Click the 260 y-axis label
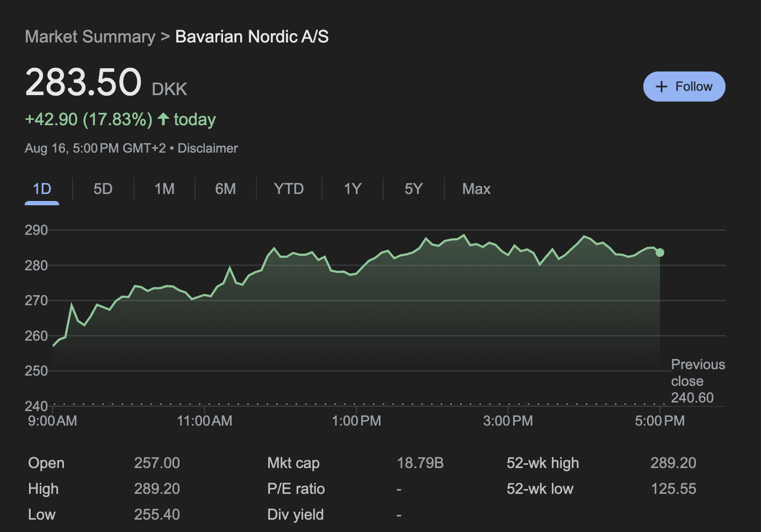The image size is (761, 532). (x=36, y=336)
